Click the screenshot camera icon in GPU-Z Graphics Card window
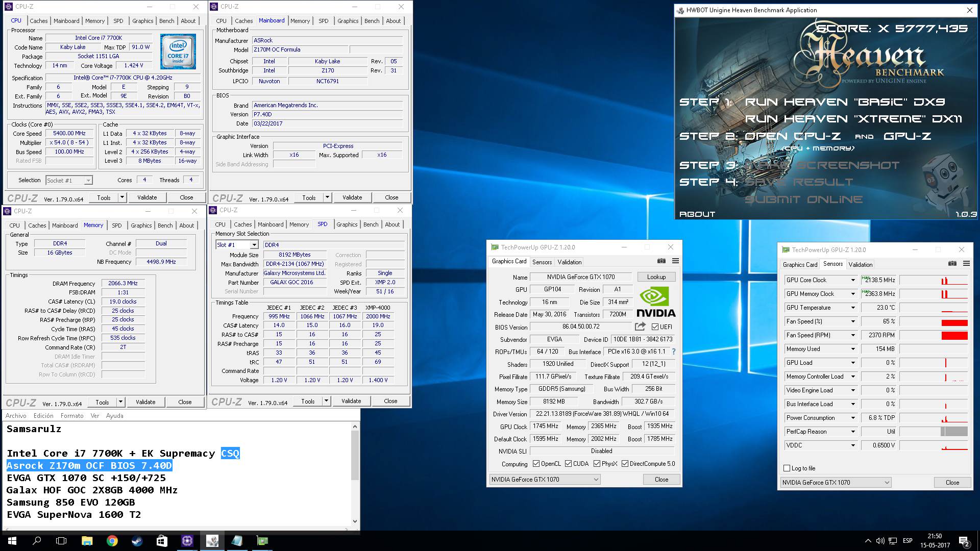This screenshot has height=551, width=980. pos(661,261)
